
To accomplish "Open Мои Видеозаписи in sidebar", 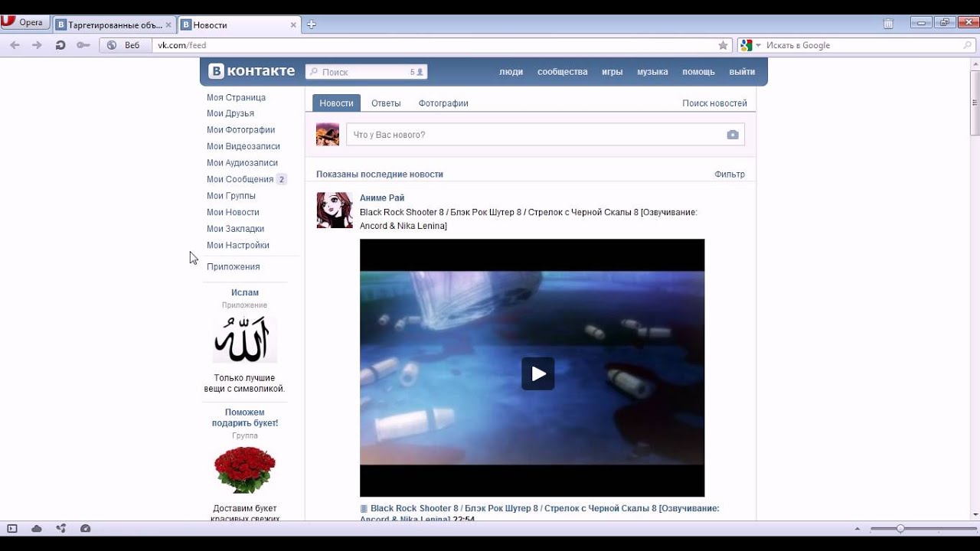I will point(243,146).
